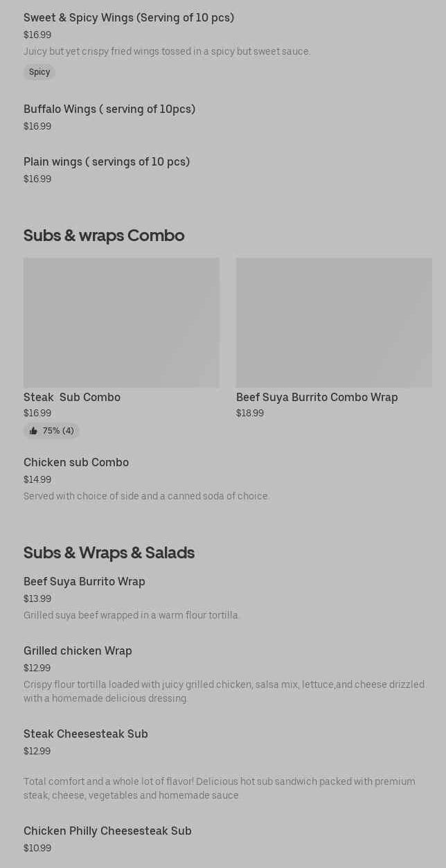Viewport: 446px width, 868px height.
Task: Click the $18.99 price of Beef Suya Combo
Action: pyautogui.click(x=250, y=414)
